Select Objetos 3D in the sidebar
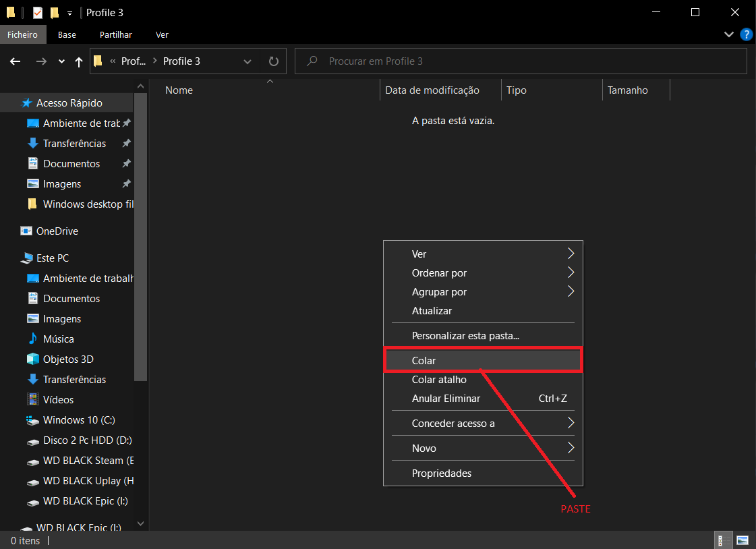Viewport: 756px width, 549px height. 67,359
